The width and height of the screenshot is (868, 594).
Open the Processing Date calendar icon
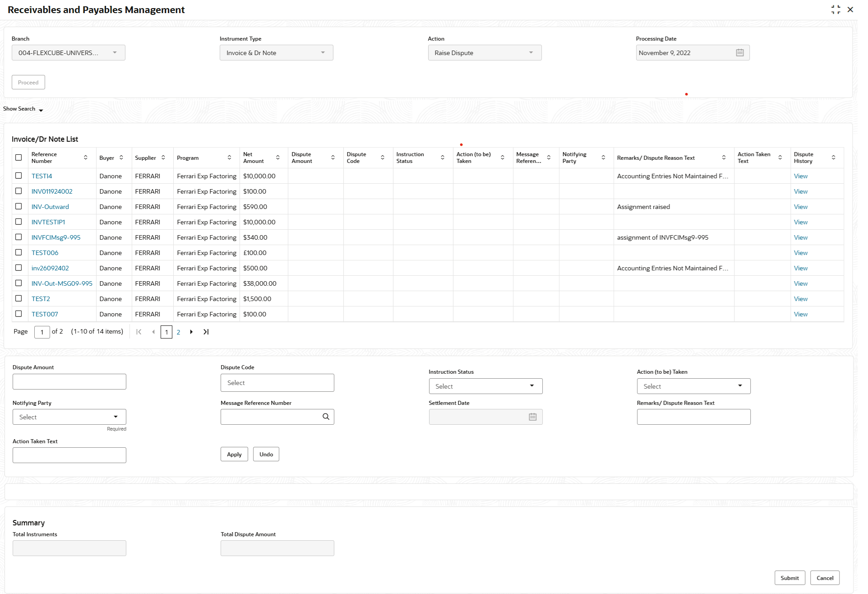point(739,53)
